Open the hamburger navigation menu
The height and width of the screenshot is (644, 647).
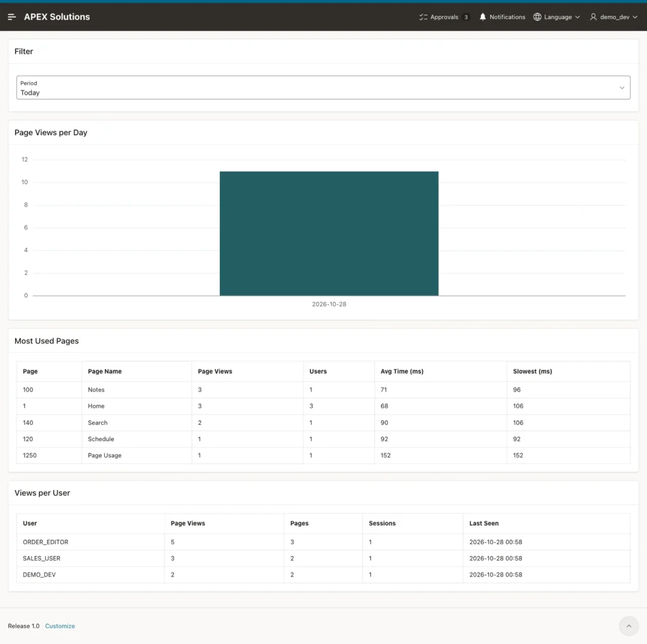(11, 17)
